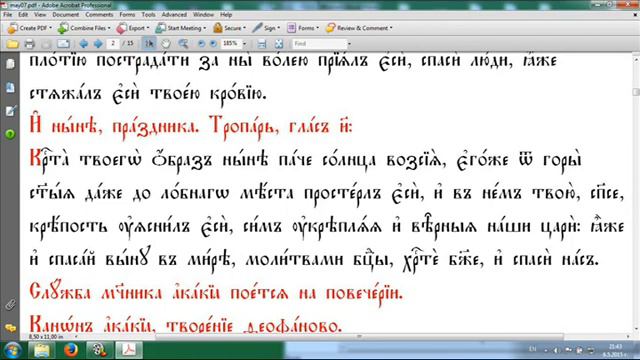Open the Forms menu in menu bar

click(x=127, y=14)
